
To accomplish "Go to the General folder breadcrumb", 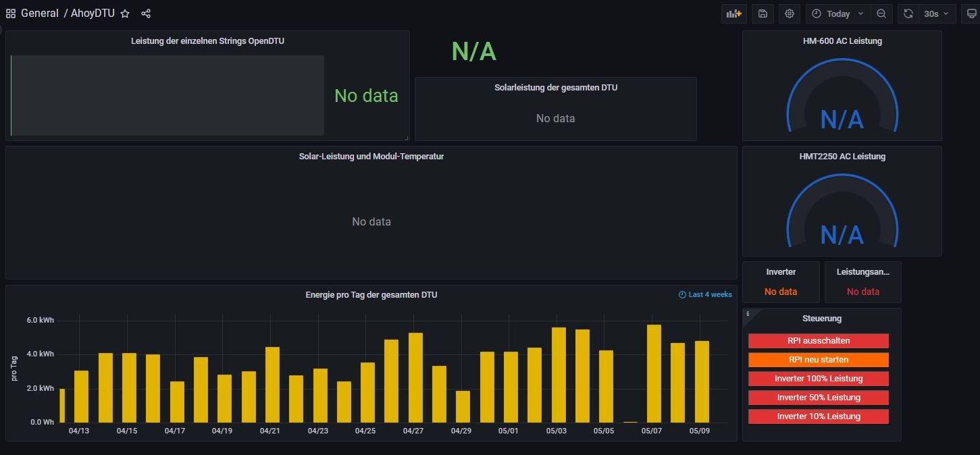I will click(40, 14).
